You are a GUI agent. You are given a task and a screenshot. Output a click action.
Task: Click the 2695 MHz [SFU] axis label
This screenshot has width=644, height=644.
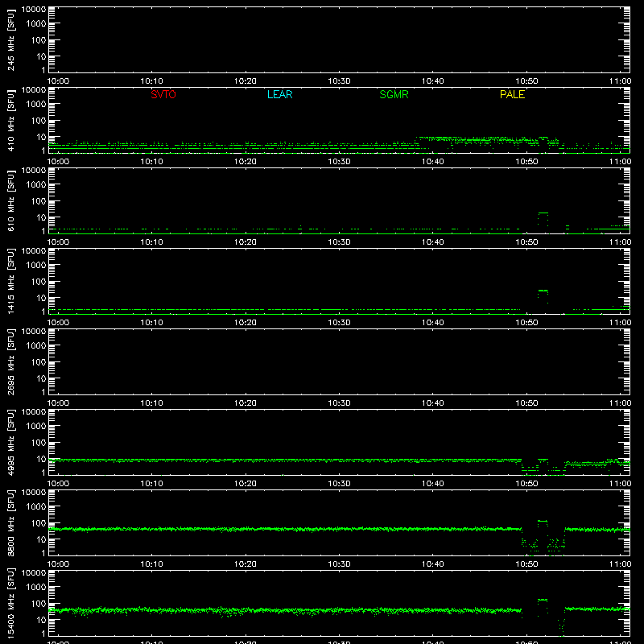(10, 361)
